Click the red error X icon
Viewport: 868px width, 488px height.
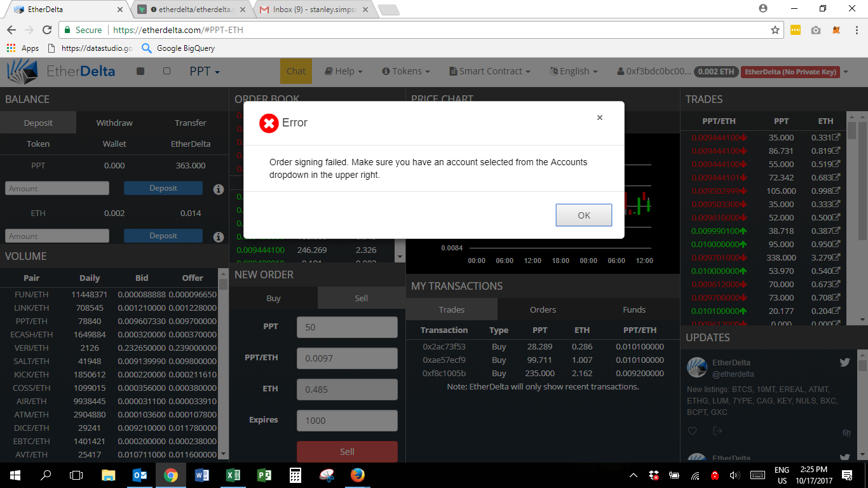click(x=269, y=123)
